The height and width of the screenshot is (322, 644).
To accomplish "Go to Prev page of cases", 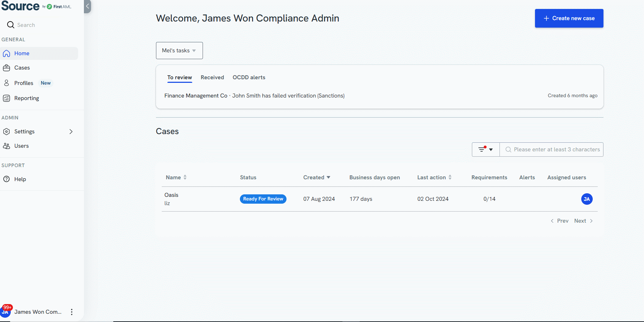I will (559, 221).
